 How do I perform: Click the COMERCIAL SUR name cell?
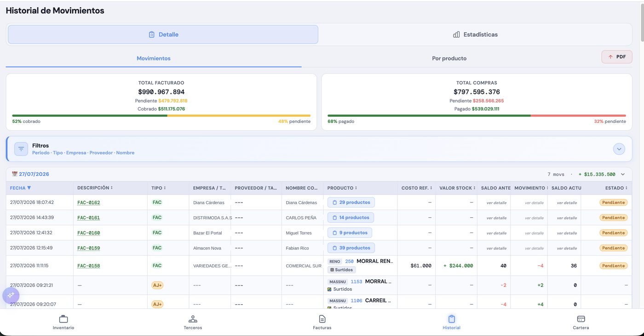point(304,266)
